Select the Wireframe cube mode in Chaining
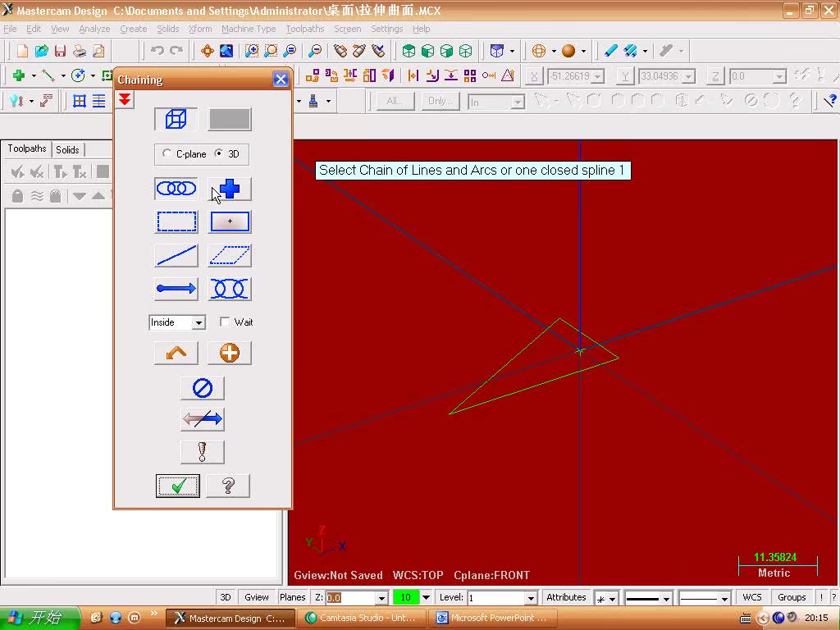Image resolution: width=840 pixels, height=630 pixels. [x=176, y=119]
